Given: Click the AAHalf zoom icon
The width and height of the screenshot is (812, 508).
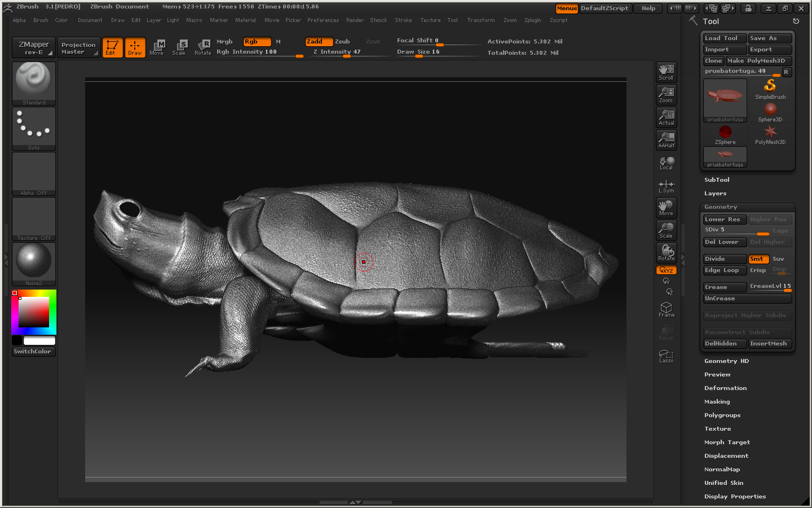Looking at the screenshot, I should click(x=666, y=140).
